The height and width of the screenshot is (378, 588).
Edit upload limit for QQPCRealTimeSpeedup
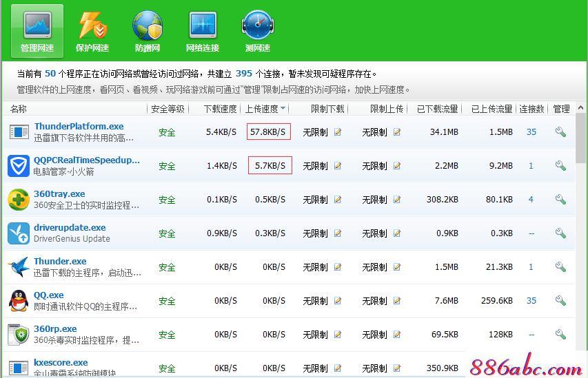[x=397, y=165]
